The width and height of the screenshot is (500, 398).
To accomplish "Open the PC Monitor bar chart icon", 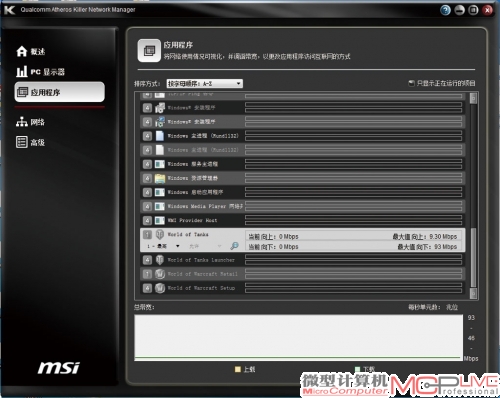I will coord(22,71).
